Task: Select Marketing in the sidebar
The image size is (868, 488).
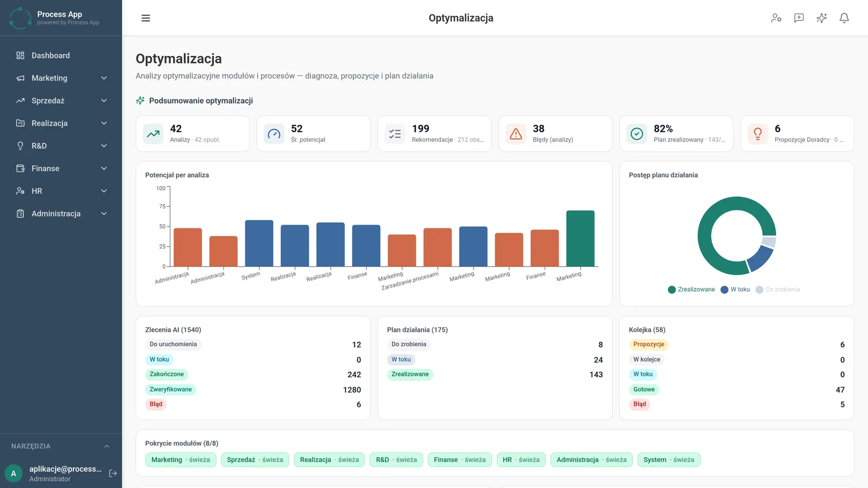Action: [x=61, y=78]
